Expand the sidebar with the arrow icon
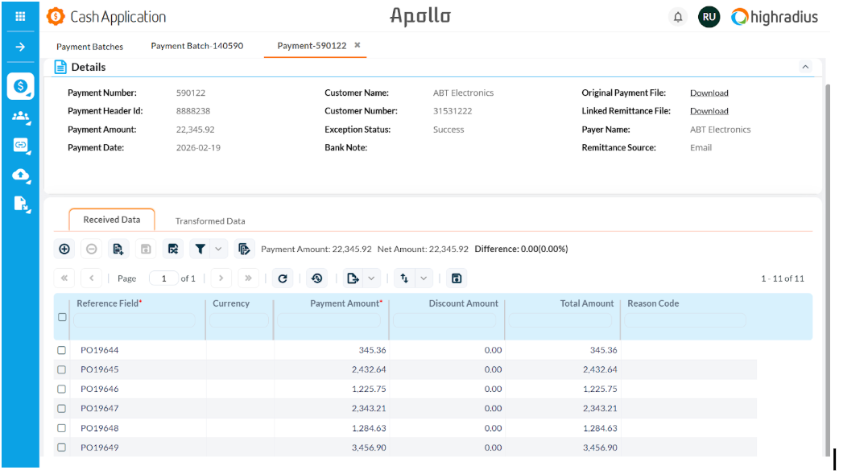868x474 pixels. tap(20, 47)
